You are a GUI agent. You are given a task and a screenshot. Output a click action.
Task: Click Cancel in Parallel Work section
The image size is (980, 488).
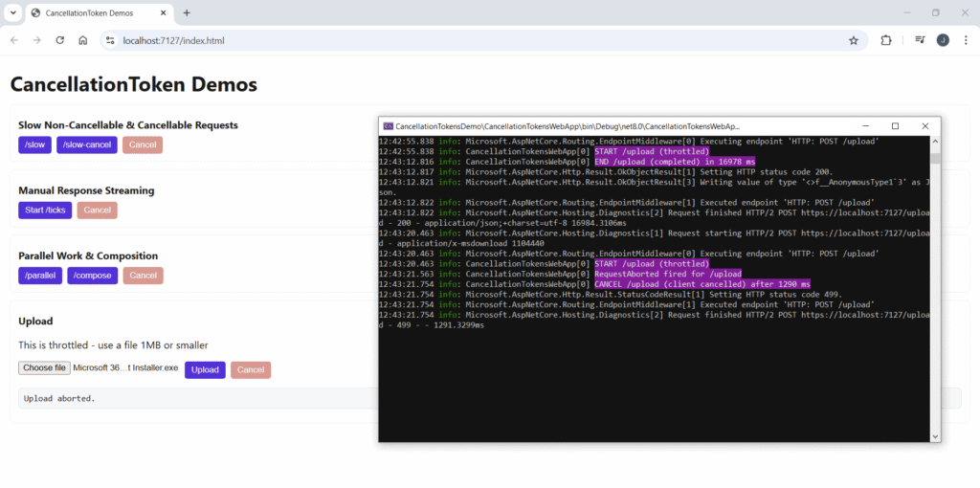point(144,276)
